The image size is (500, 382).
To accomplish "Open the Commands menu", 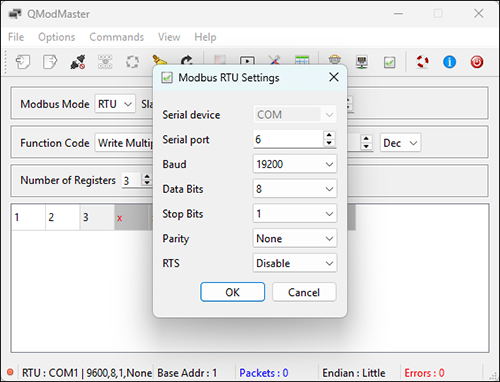I will (117, 37).
